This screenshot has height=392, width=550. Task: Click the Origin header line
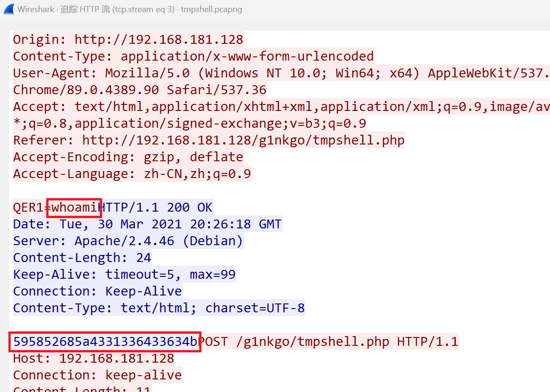click(x=128, y=39)
